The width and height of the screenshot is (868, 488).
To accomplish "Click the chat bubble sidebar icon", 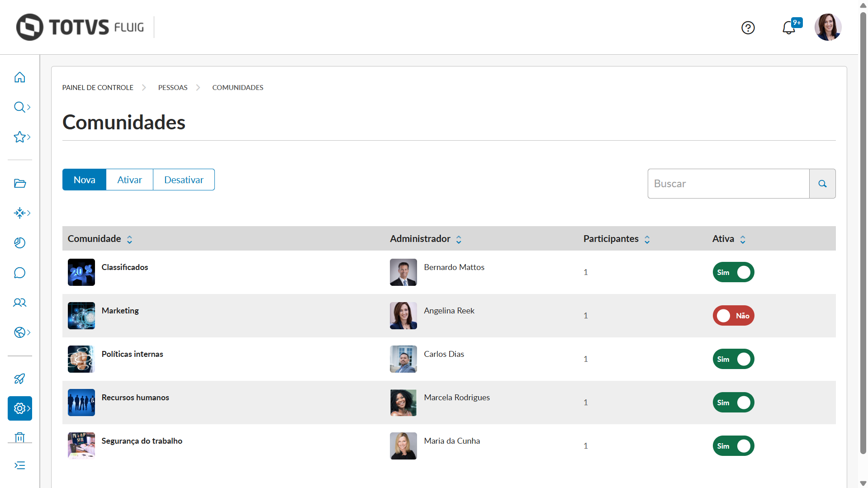I will tap(19, 273).
